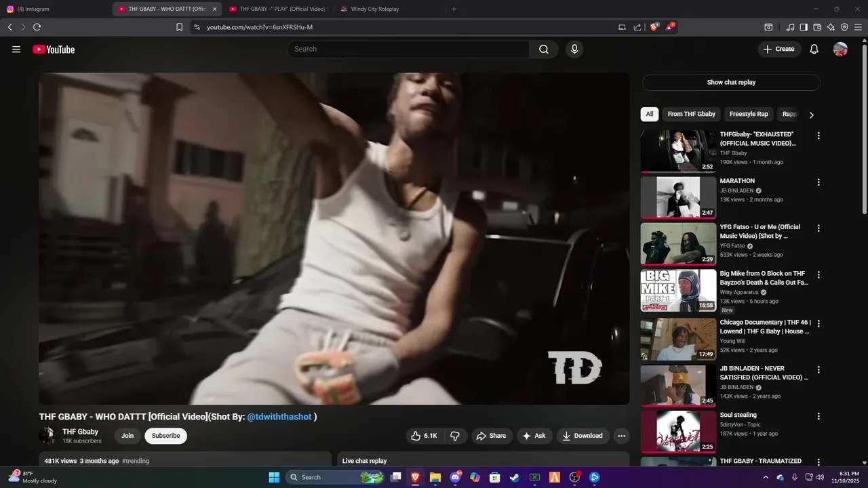Switch to THF GBABY PLAY Official Video tab
The width and height of the screenshot is (868, 488).
point(277,9)
